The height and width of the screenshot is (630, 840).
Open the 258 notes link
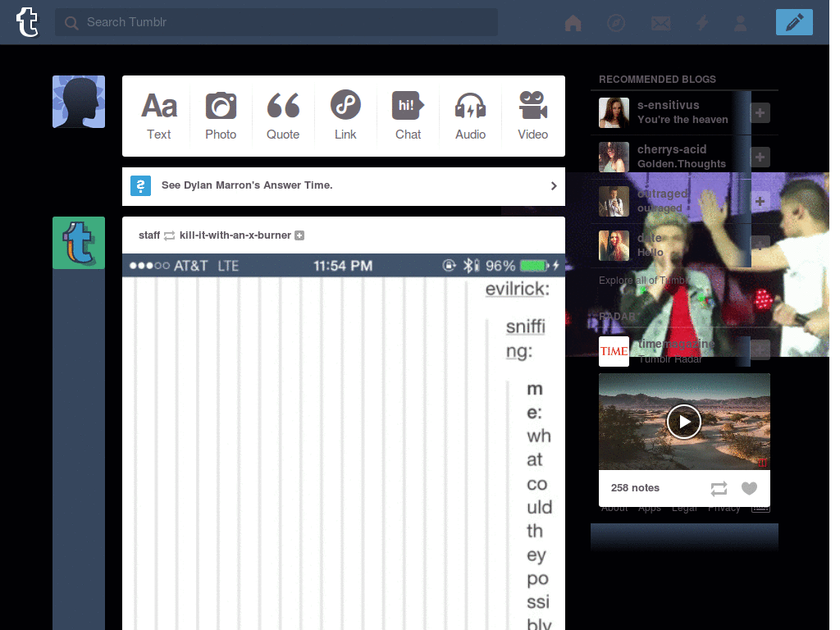click(635, 488)
